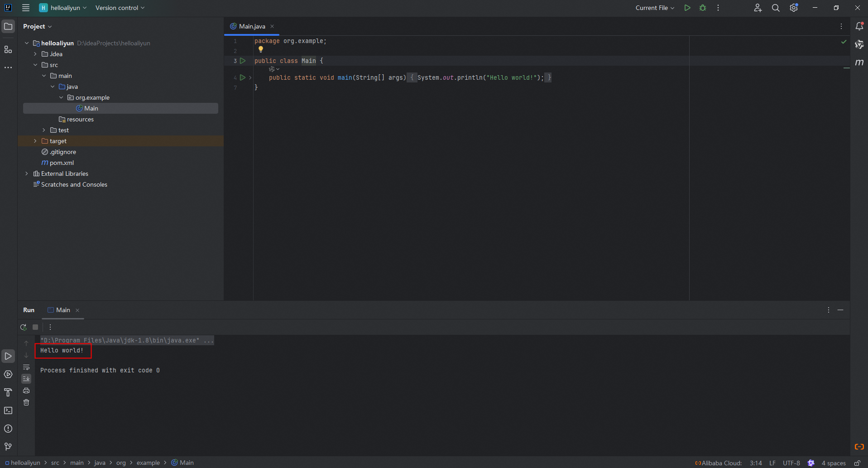Open editor tabs options menu
Image resolution: width=868 pixels, height=468 pixels.
coord(841,26)
